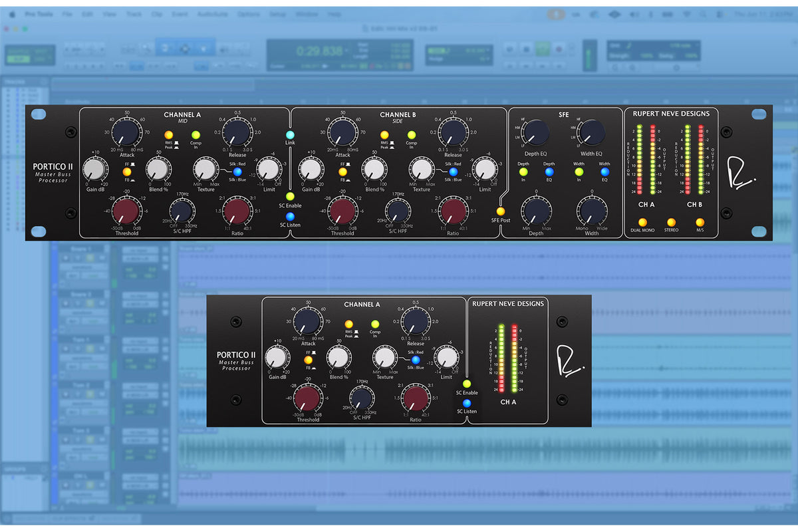The image size is (798, 532).
Task: Toggle Comp In on the mono unit
Action: (x=375, y=324)
